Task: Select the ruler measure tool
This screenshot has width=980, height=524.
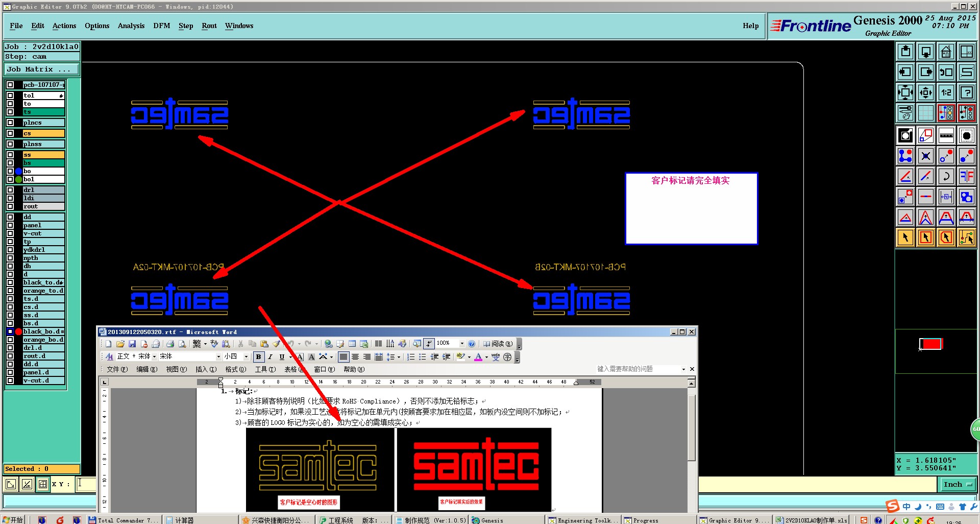Action: (x=946, y=135)
